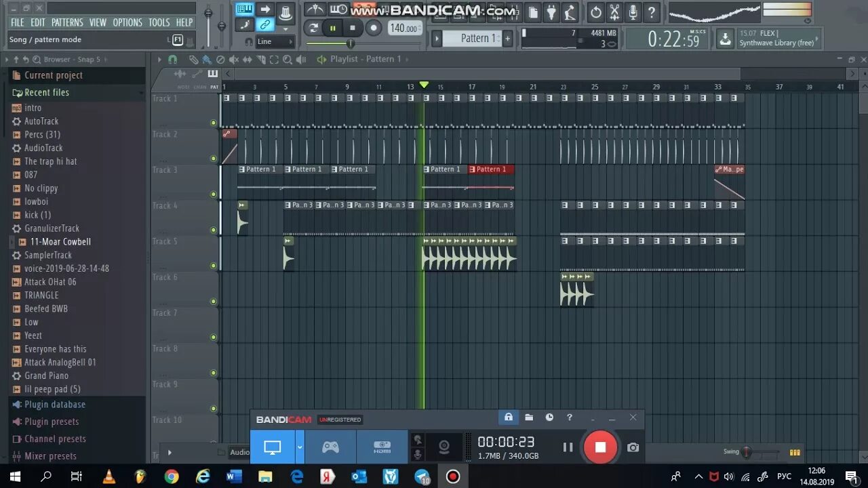
Task: Select 'The trap hi hat' file
Action: click(51, 161)
